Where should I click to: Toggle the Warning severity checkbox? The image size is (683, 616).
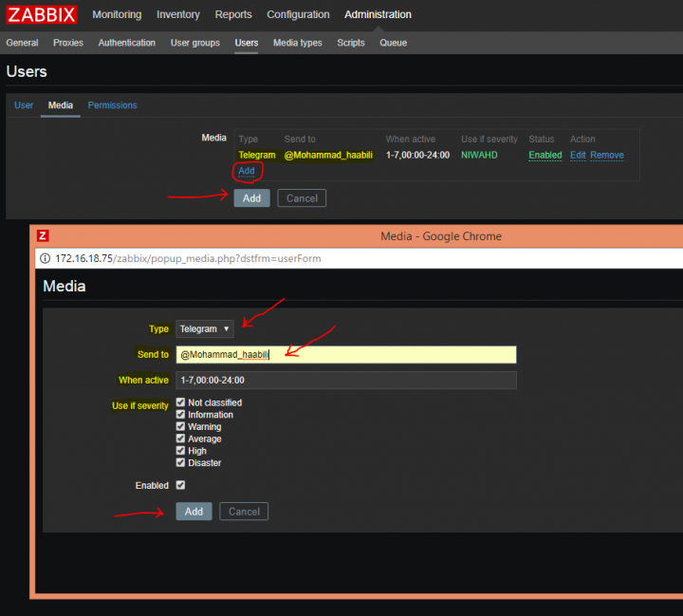point(180,426)
